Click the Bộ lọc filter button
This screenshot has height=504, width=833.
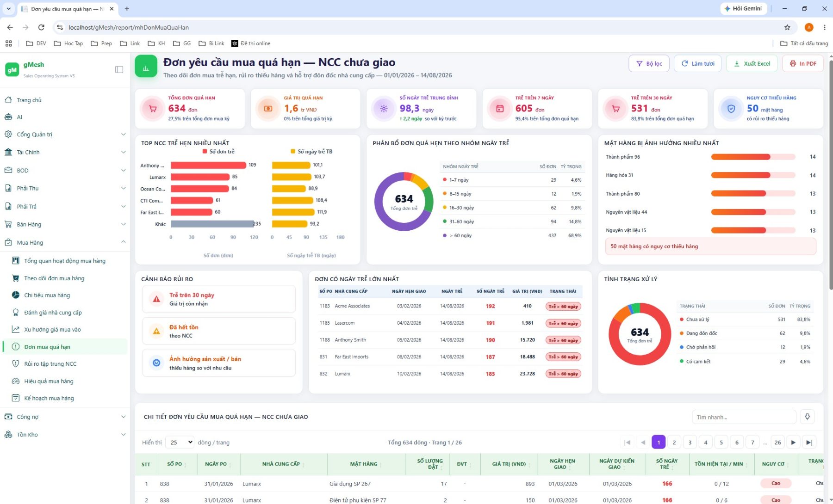[649, 63]
